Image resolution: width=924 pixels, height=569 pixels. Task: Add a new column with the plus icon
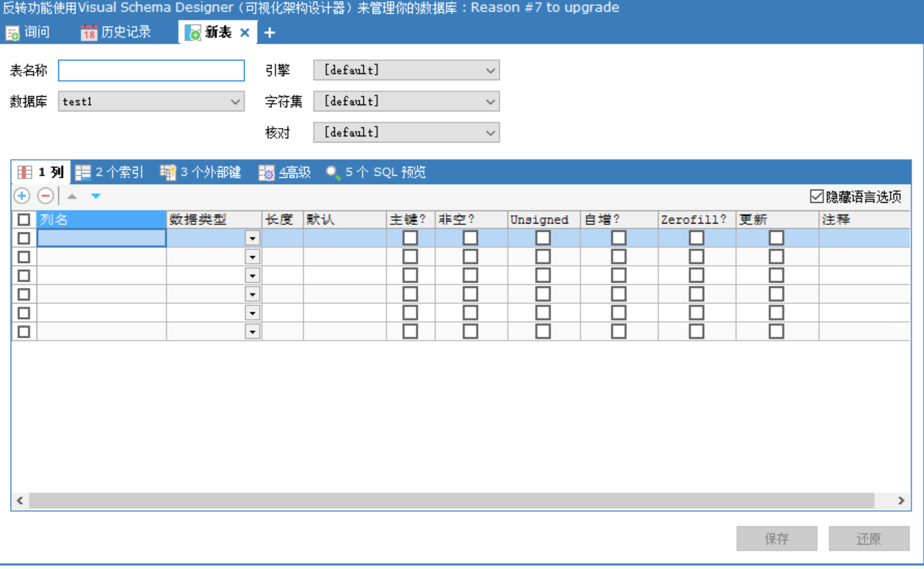point(21,196)
